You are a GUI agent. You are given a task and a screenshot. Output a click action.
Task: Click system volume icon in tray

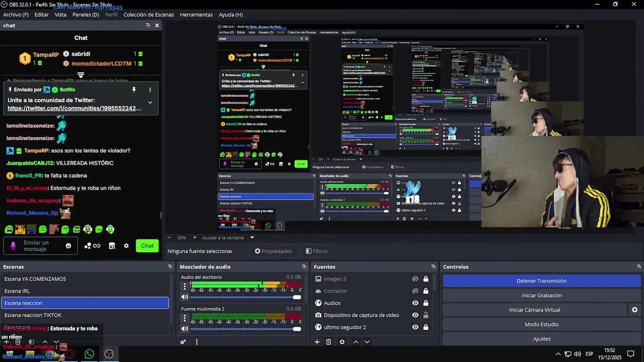[577, 354]
